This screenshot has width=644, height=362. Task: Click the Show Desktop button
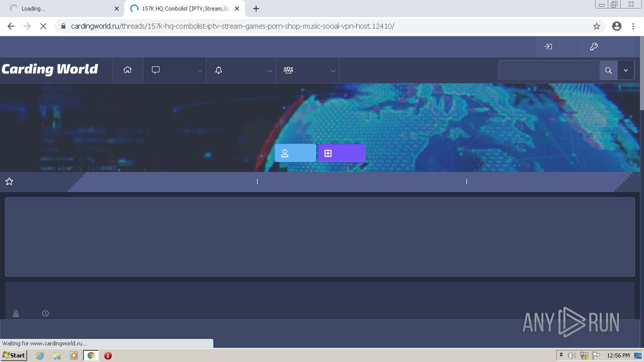coord(638,355)
